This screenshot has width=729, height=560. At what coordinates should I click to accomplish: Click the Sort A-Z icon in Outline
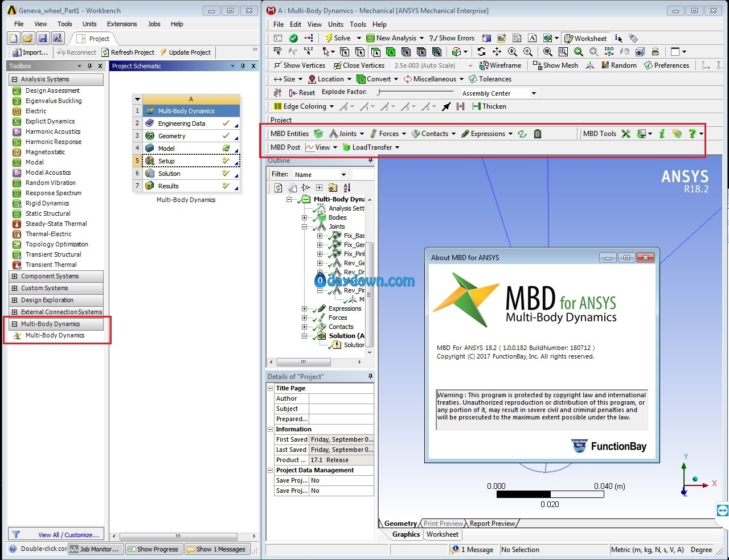coord(347,188)
